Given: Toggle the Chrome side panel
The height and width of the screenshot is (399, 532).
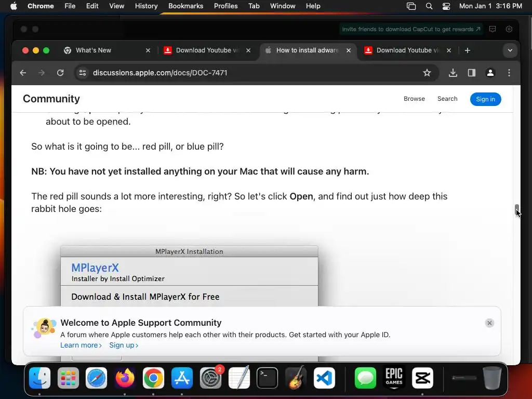Looking at the screenshot, I should point(472,73).
